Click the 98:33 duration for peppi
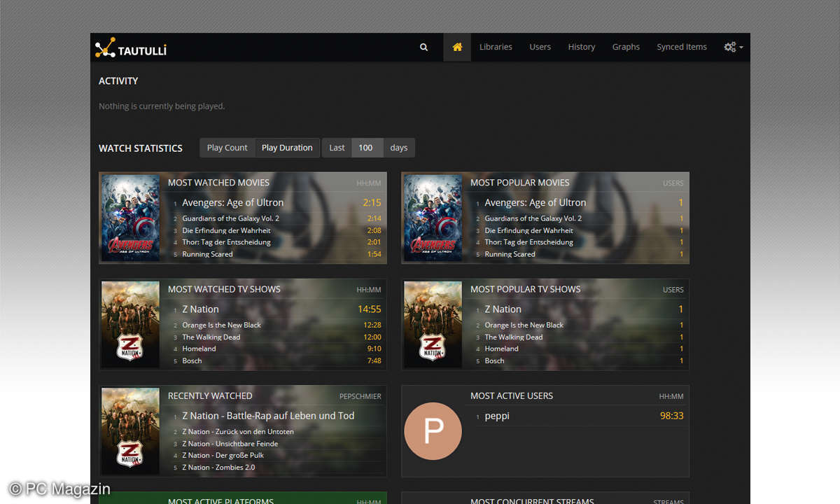The image size is (840, 504). click(x=672, y=415)
